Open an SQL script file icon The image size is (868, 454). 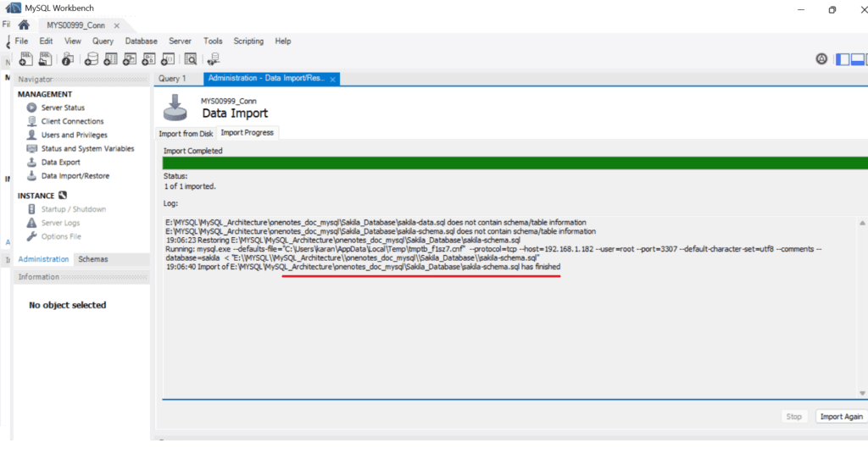(45, 59)
